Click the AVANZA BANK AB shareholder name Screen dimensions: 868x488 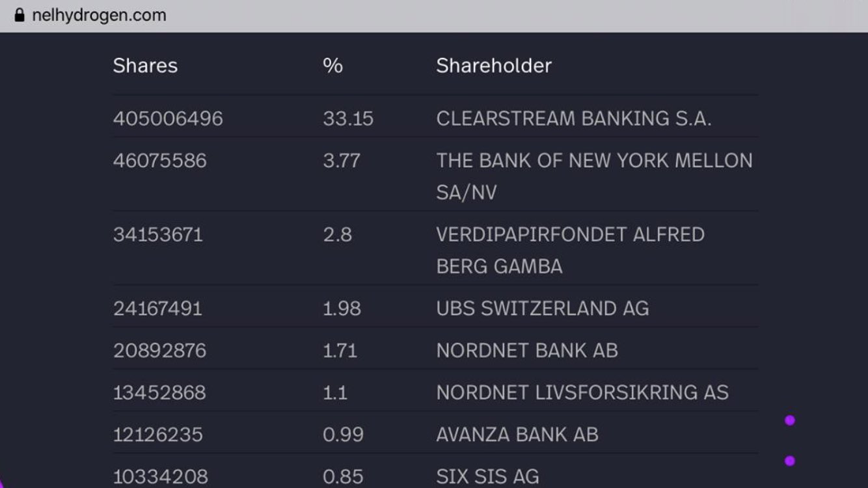click(517, 435)
